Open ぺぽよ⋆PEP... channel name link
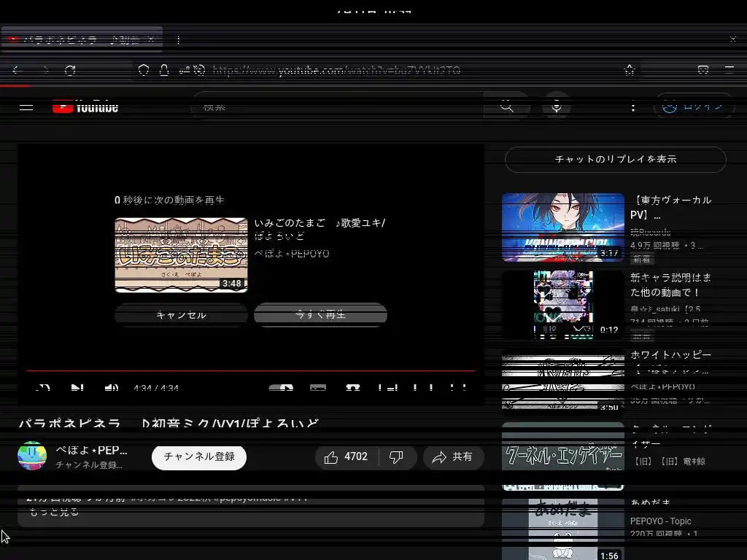This screenshot has width=747, height=560. [91, 450]
